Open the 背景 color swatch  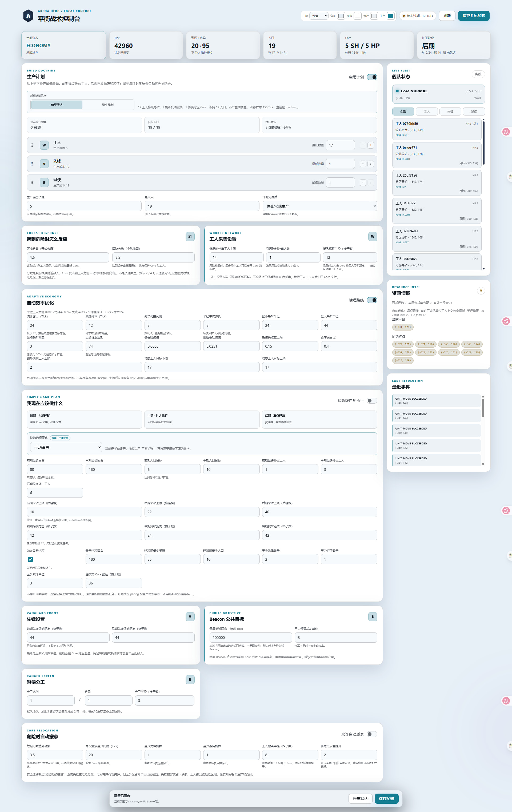[341, 16]
